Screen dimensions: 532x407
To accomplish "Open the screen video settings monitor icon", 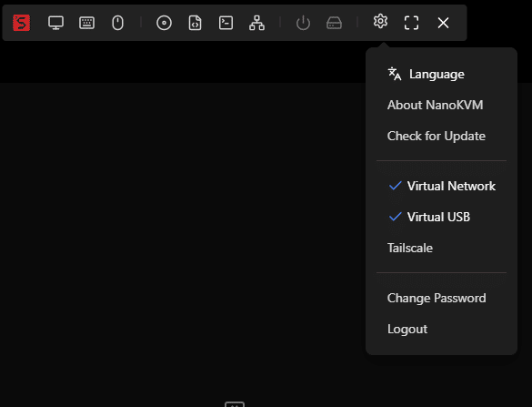I will click(55, 23).
